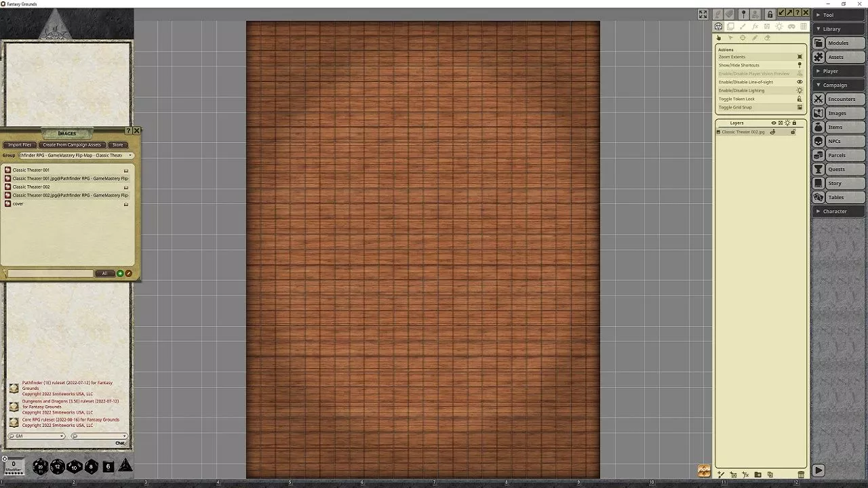Collapse the Campaign sidebar section
The height and width of the screenshot is (488, 868).
(840, 85)
